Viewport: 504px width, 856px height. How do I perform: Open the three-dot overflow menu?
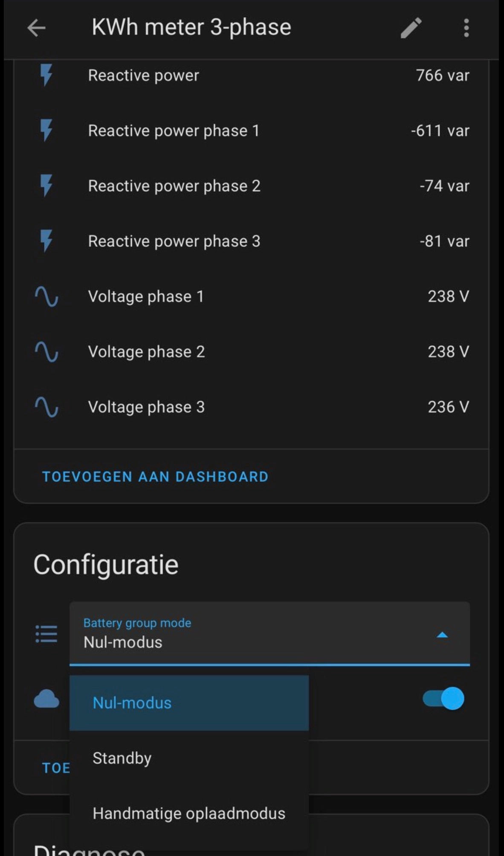click(466, 28)
